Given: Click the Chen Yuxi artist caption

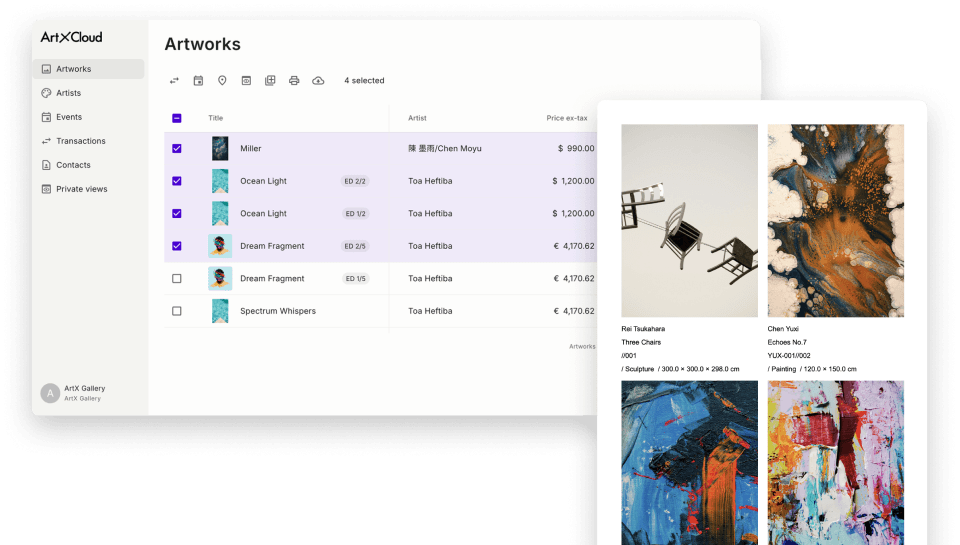Looking at the screenshot, I should coord(783,329).
